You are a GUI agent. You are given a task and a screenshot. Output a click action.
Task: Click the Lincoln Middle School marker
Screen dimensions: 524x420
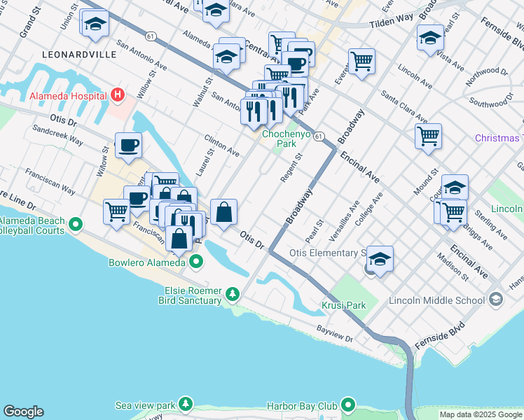coord(496,300)
